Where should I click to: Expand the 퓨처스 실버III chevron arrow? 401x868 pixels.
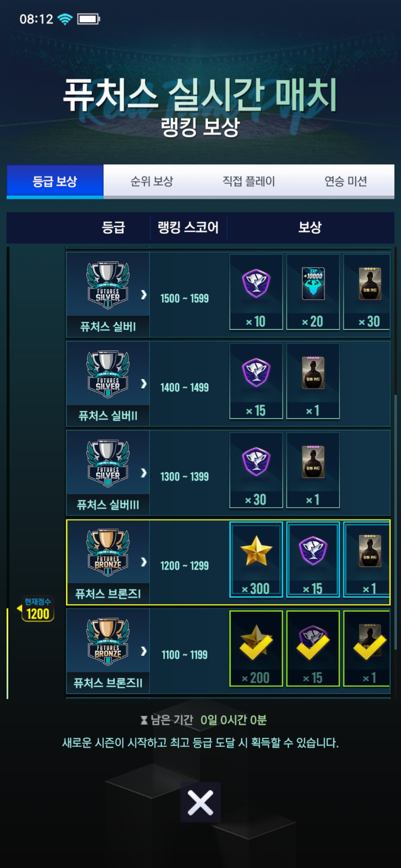144,473
